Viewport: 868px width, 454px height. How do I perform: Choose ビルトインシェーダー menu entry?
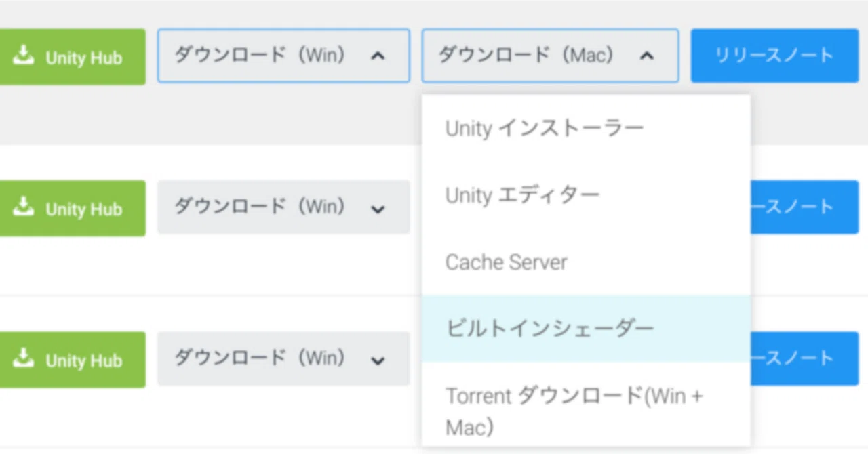586,329
